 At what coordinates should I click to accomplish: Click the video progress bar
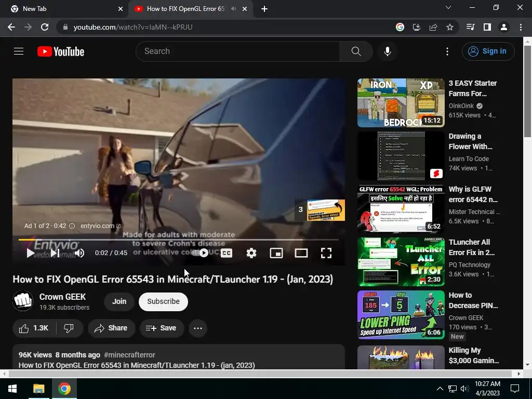coord(179,240)
